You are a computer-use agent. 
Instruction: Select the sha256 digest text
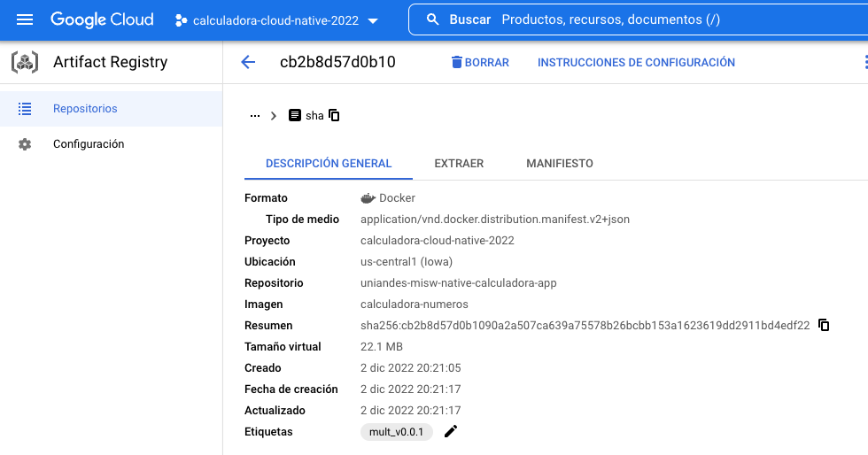click(585, 326)
